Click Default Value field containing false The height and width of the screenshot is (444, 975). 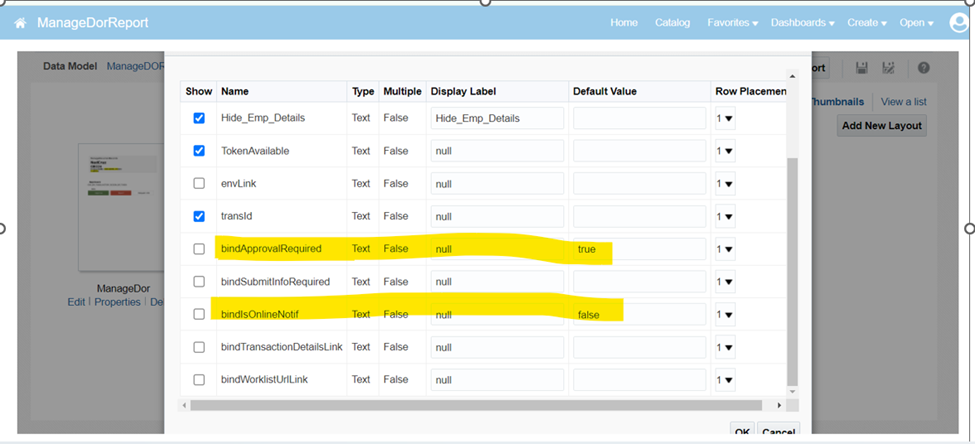coord(639,314)
